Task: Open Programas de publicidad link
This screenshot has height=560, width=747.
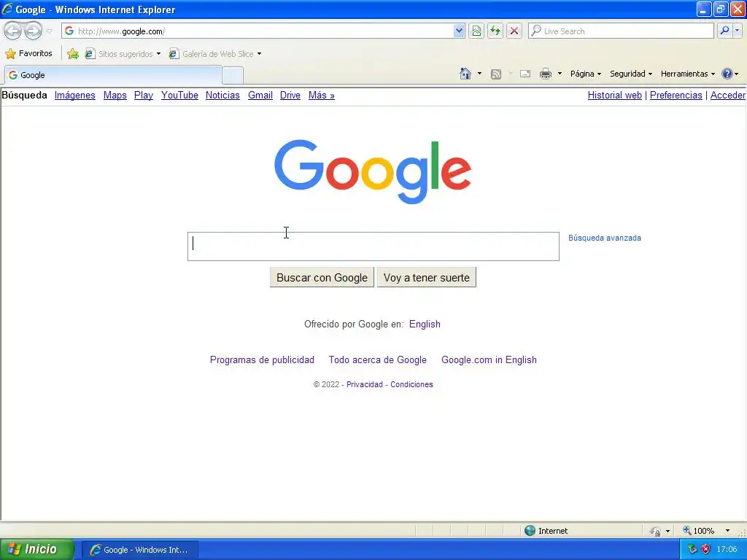Action: point(262,360)
